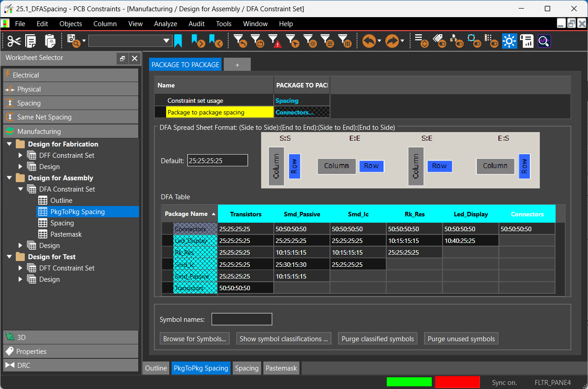Click the Redo arrow icon
588x389 pixels.
pyautogui.click(x=392, y=41)
